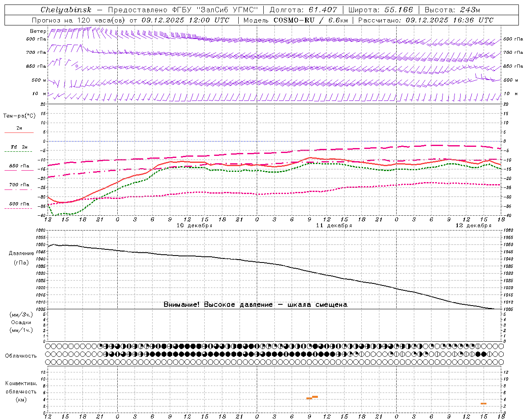Click the '(мм/1ч.)' precipitation unit label

(21, 330)
